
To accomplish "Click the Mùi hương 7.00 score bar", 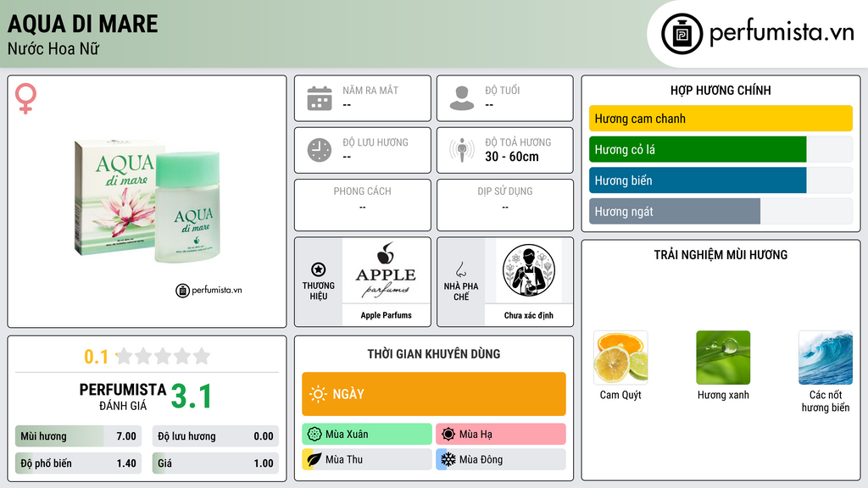I will click(x=79, y=436).
